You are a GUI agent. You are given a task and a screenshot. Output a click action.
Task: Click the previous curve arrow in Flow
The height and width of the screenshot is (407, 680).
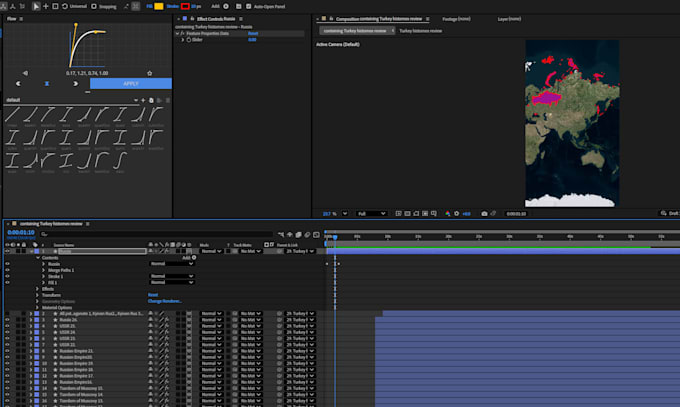pos(18,83)
